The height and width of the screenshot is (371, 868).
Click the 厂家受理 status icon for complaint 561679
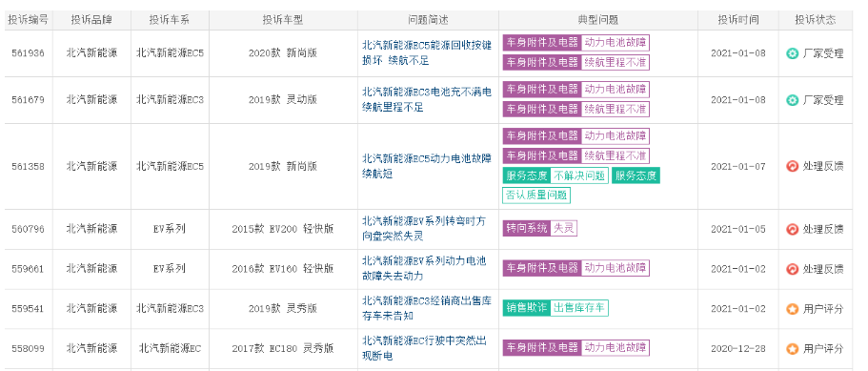tap(792, 100)
